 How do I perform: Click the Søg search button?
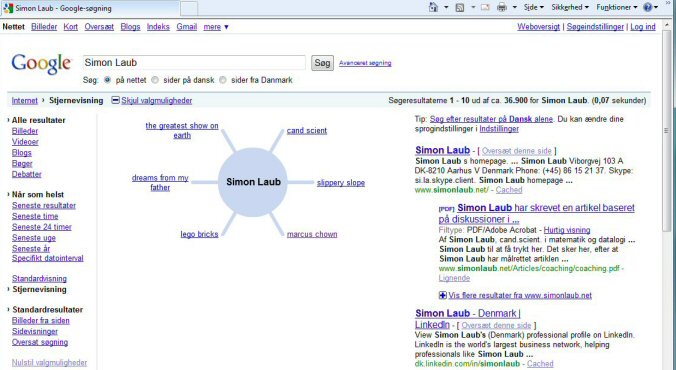coord(322,63)
